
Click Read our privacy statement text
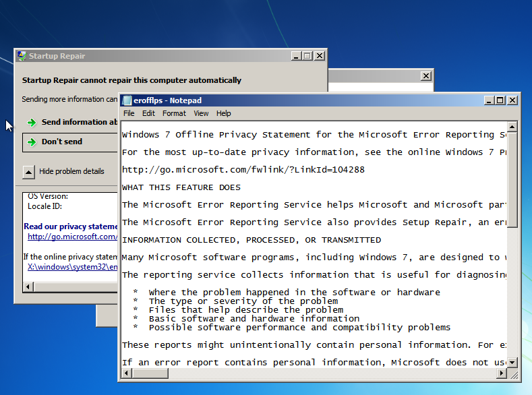pos(71,226)
